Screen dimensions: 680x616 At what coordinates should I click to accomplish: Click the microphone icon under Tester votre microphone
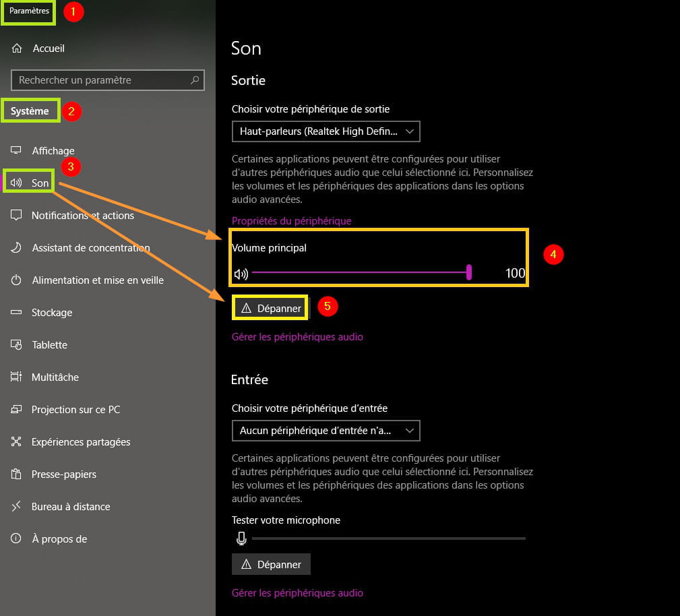(241, 538)
